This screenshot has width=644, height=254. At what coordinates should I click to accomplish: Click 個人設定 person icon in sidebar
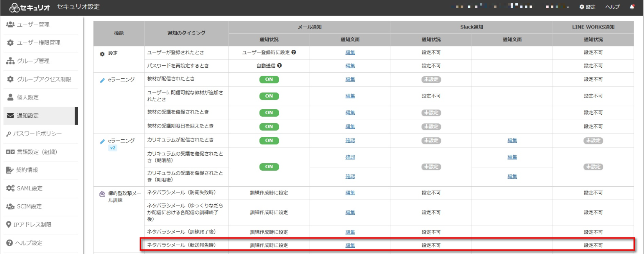[x=10, y=97]
